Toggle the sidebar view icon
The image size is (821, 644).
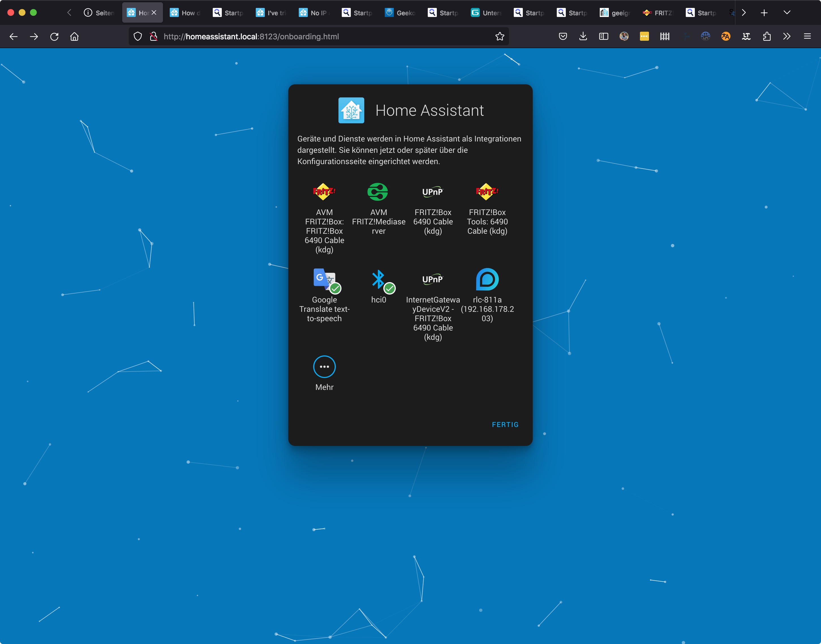(603, 37)
